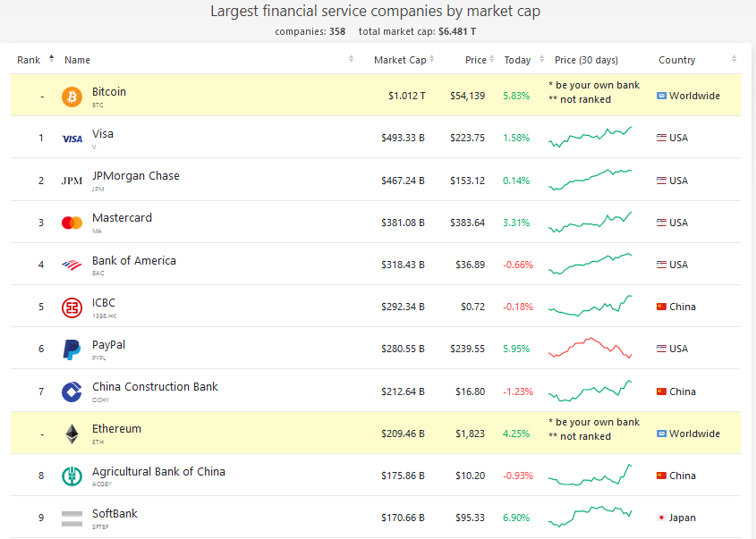Click the Bitcoin logo icon
The height and width of the screenshot is (539, 756).
pyautogui.click(x=72, y=97)
